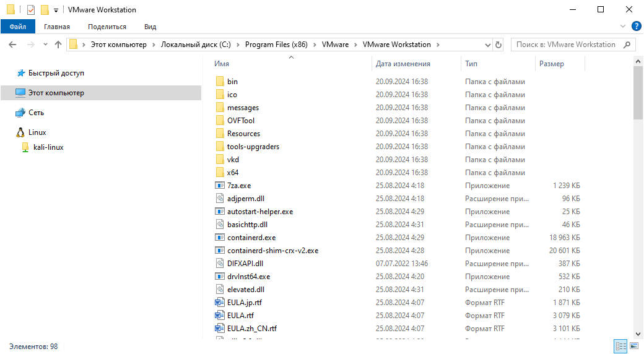Select kali-linux in navigation pane
The image size is (644, 354).
48,147
